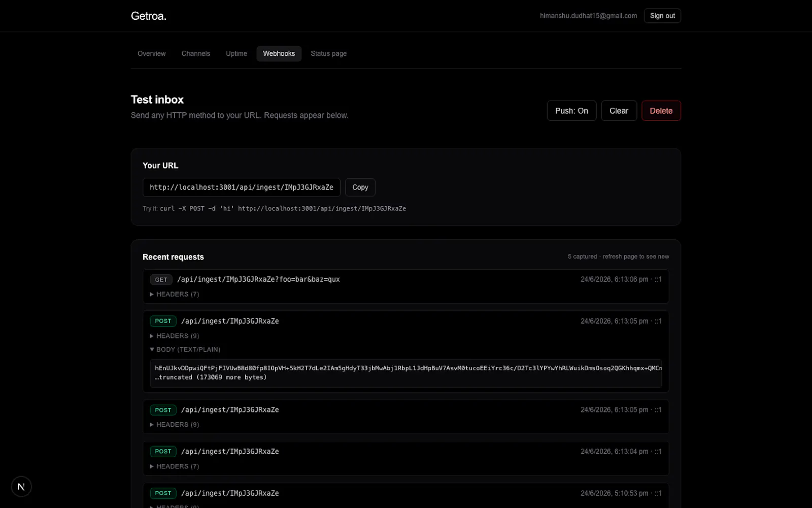The image size is (812, 508).
Task: Switch to the Overview tab
Action: [152, 53]
